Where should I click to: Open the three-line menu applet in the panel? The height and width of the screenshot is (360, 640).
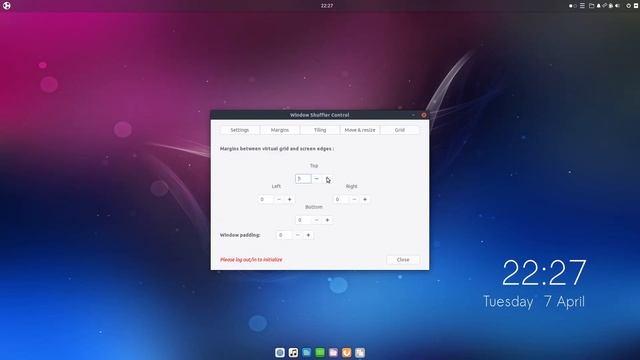click(x=582, y=6)
